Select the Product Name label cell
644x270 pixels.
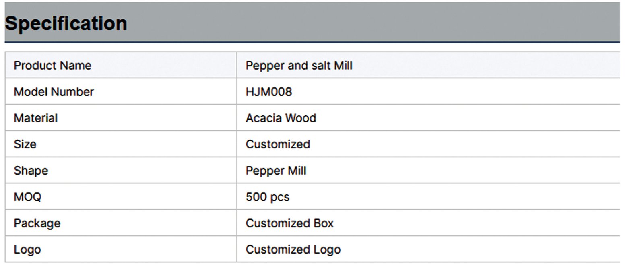52,66
